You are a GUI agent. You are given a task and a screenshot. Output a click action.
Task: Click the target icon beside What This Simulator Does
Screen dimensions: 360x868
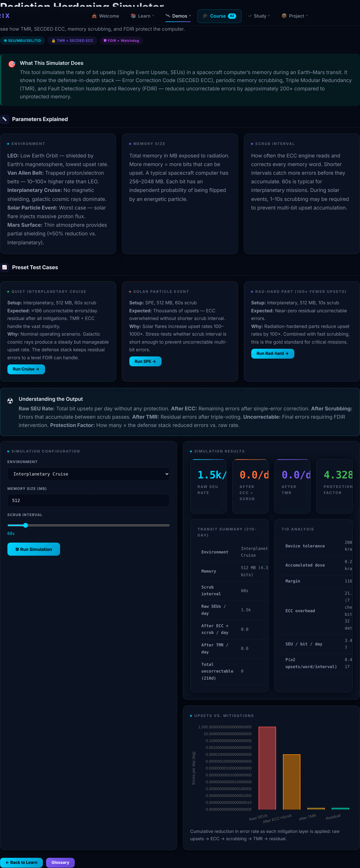coord(12,64)
